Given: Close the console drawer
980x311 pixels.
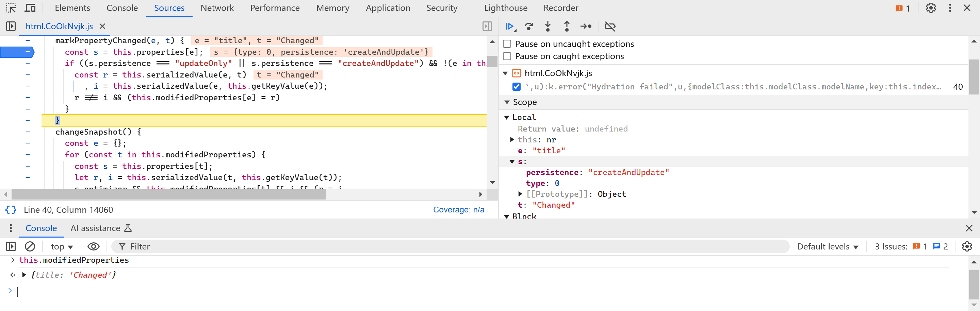Looking at the screenshot, I should tap(968, 228).
